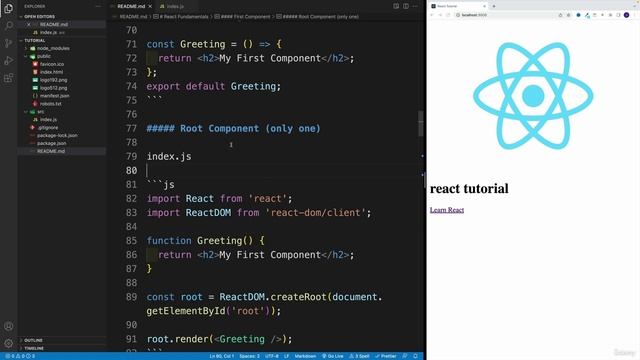640x360 pixels.
Task: Click UTF-8 encoding in status bar
Action: click(271, 356)
